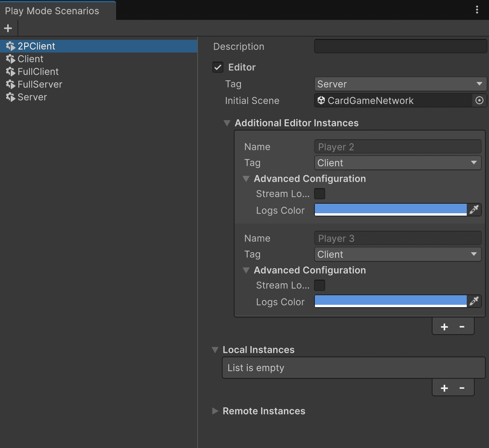Add a Local Instance with plus
489x448 pixels.
[444, 388]
